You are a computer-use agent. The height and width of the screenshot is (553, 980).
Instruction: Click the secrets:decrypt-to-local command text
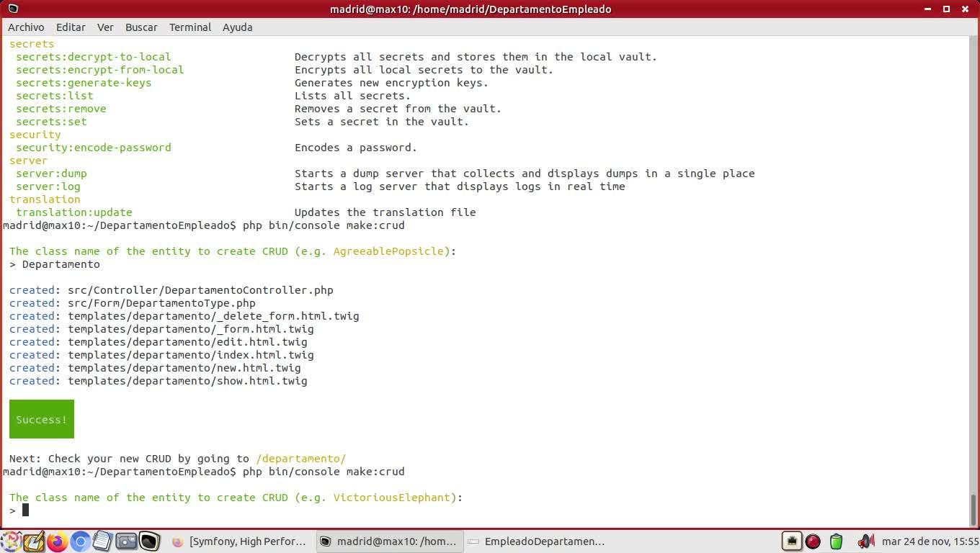[94, 57]
